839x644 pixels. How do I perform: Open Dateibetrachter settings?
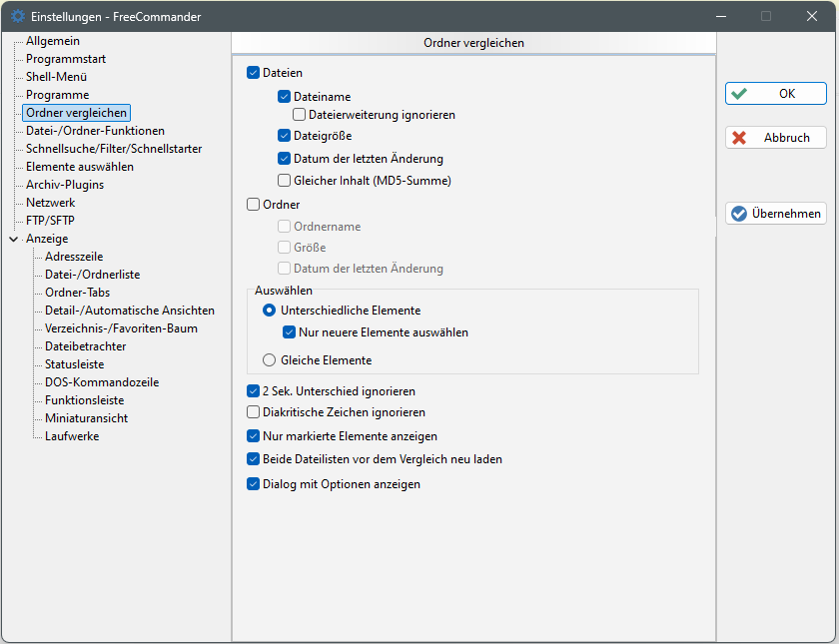point(86,346)
